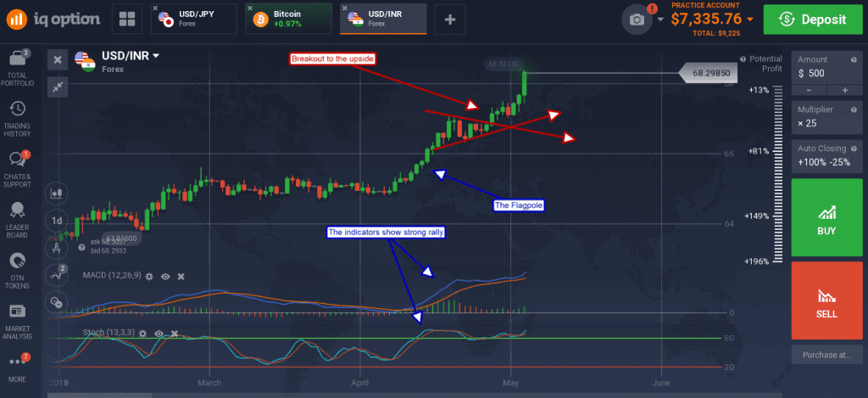
Task: Close the Bitcoin tab
Action: (x=250, y=8)
